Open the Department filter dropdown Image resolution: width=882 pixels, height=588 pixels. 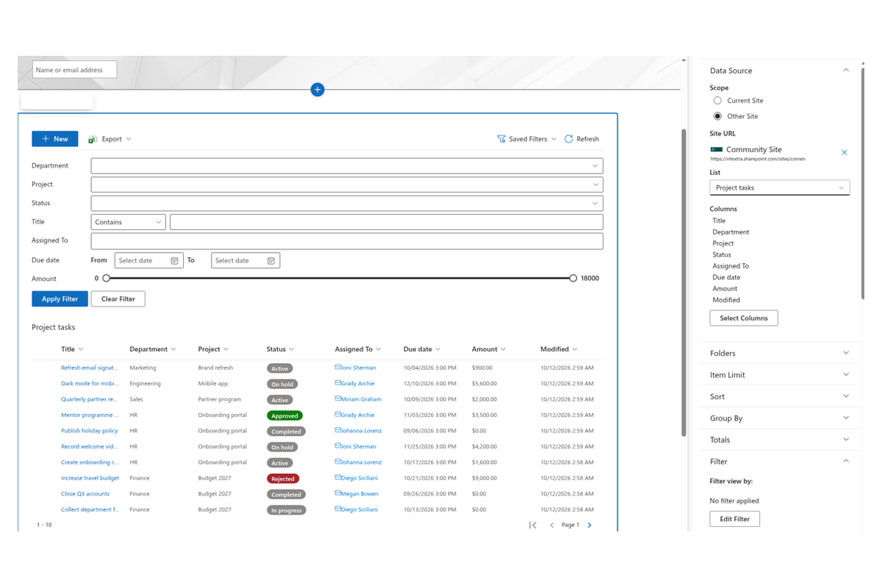tap(347, 166)
